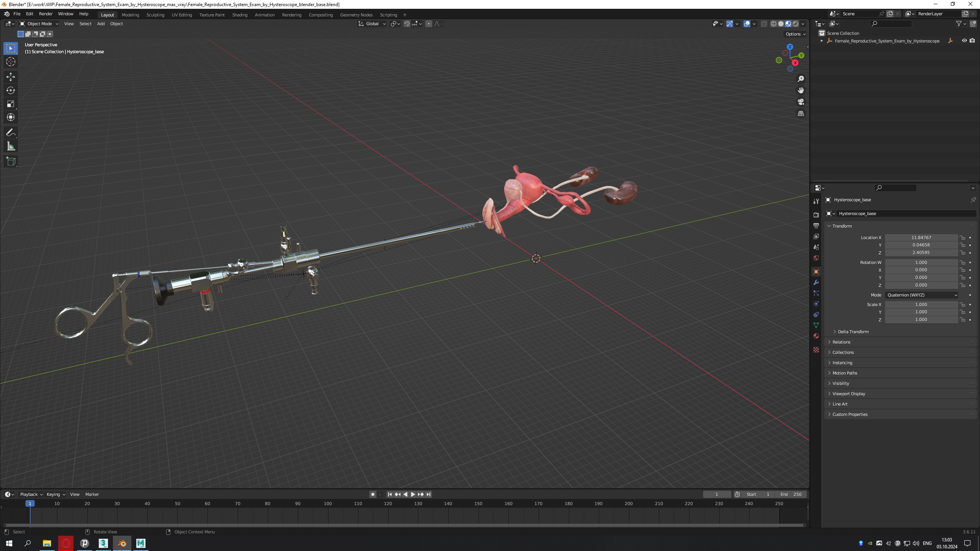Switch to the Shading workspace tab
980x551 pixels.
click(240, 15)
